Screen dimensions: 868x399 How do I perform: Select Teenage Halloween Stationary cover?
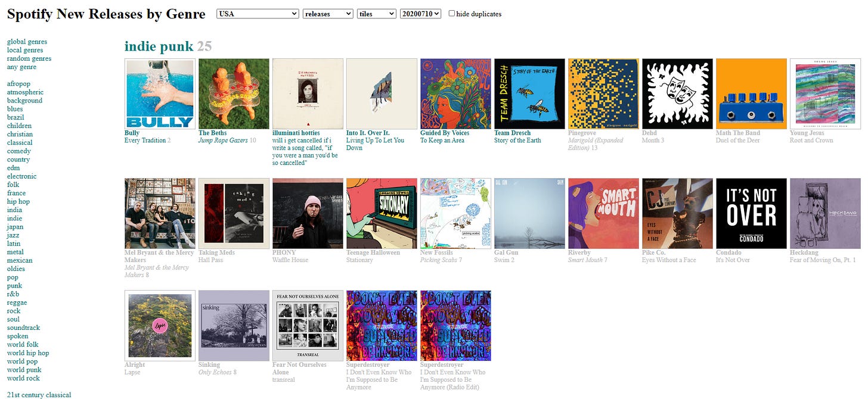(x=382, y=213)
